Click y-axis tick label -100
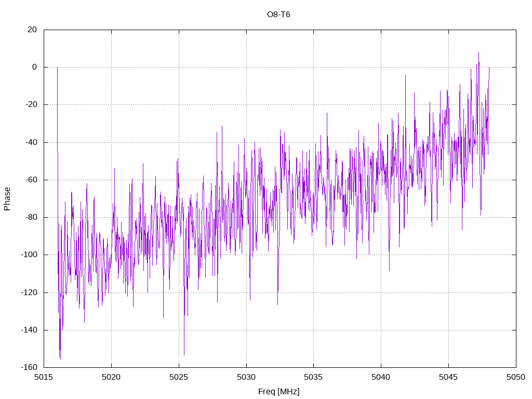This screenshot has height=399, width=532. coord(29,255)
